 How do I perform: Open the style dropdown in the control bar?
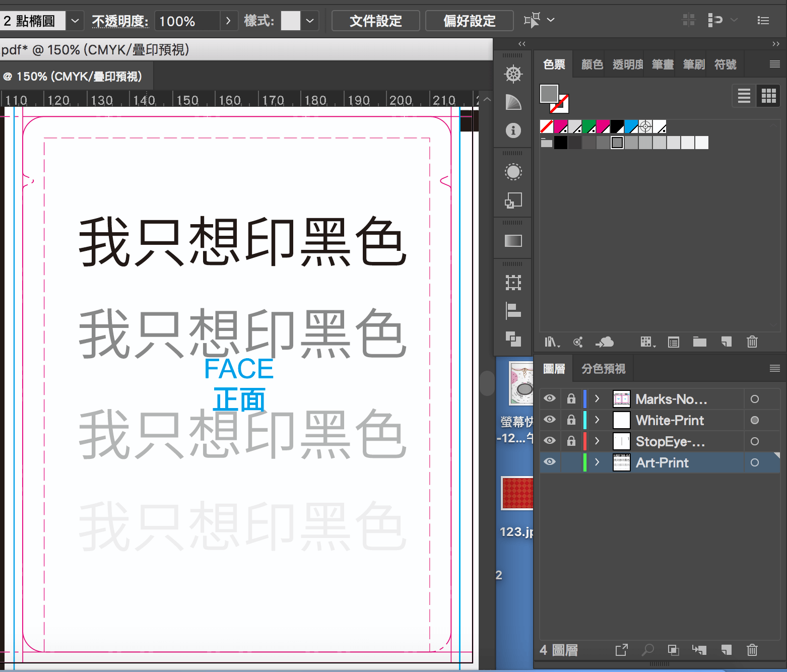[x=310, y=21]
